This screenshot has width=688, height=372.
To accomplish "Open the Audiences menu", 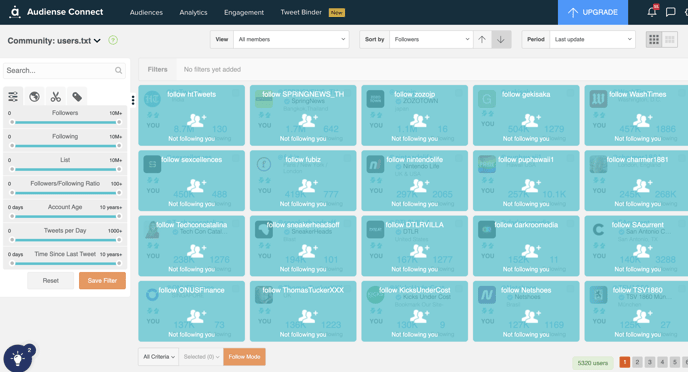I will tap(146, 12).
